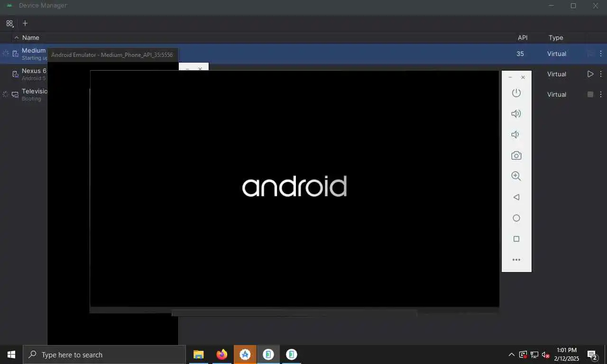The image size is (607, 364).
Task: Open the network tray icon
Action: coord(534,355)
